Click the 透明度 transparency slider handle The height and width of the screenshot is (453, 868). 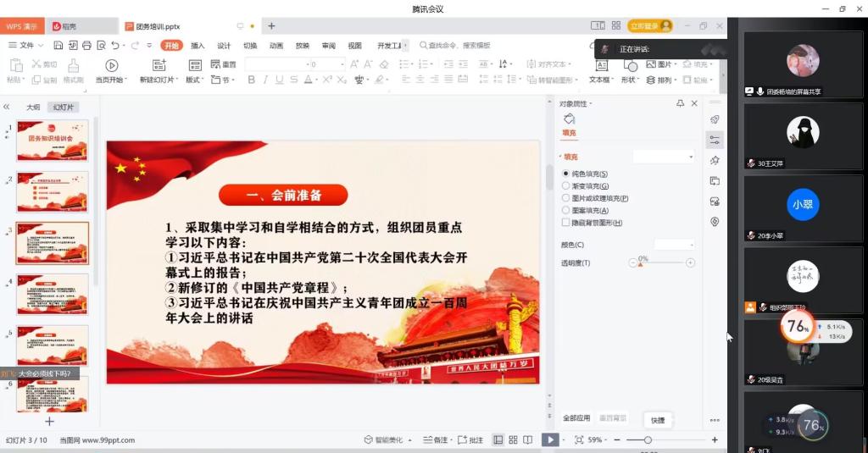click(x=640, y=264)
